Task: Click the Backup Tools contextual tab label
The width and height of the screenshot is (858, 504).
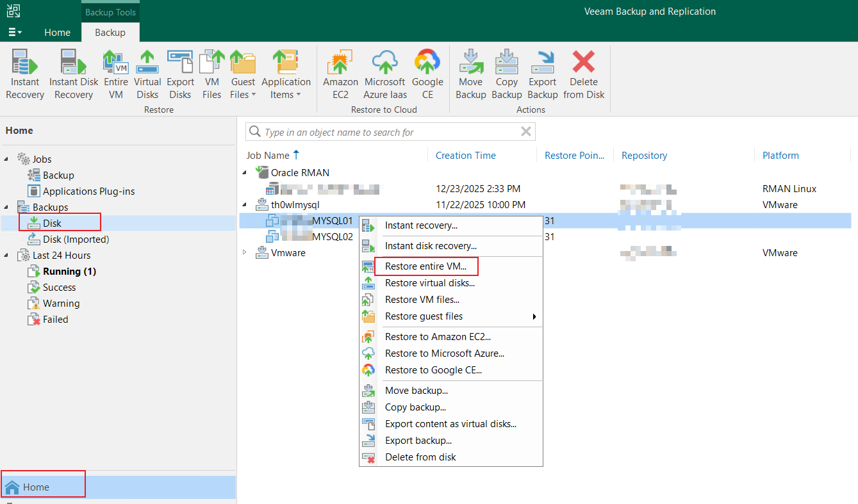Action: [x=110, y=12]
